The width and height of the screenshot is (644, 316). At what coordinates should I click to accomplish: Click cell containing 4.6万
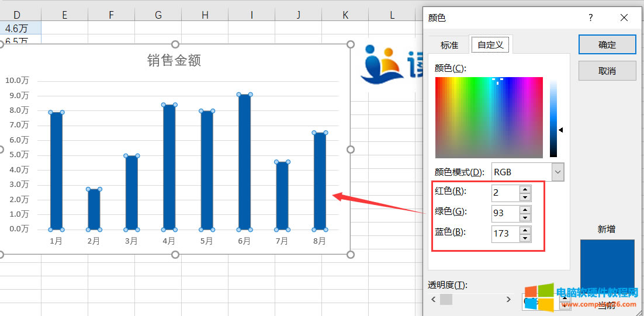20,28
